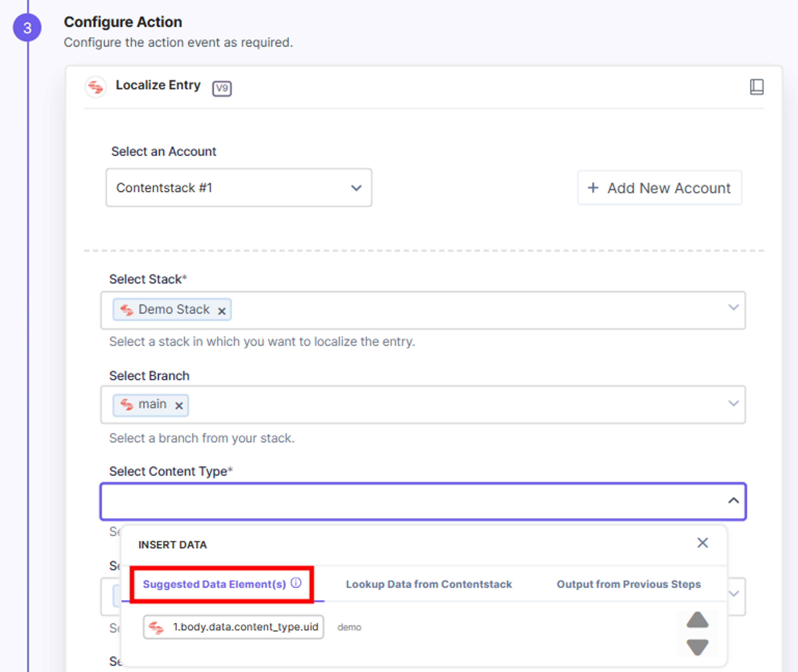Click the Select Content Type input field

click(423, 501)
